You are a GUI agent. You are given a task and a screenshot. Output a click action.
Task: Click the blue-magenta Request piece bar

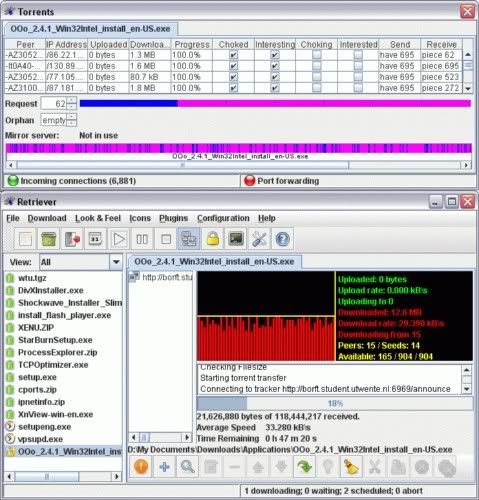click(275, 103)
